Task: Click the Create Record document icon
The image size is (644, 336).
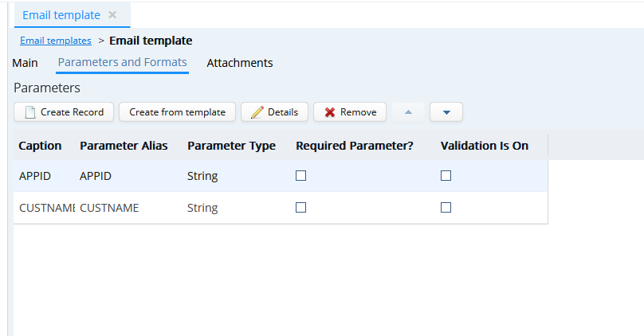Action: click(x=30, y=112)
